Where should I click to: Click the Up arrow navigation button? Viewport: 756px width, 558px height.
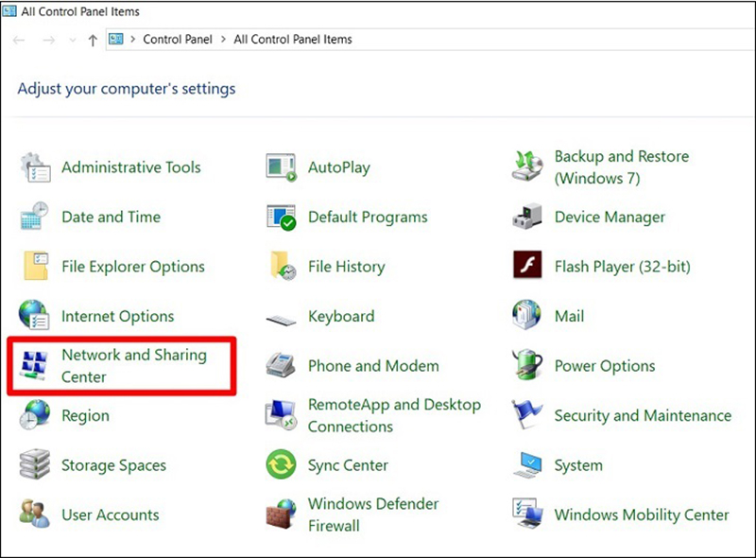pos(93,40)
